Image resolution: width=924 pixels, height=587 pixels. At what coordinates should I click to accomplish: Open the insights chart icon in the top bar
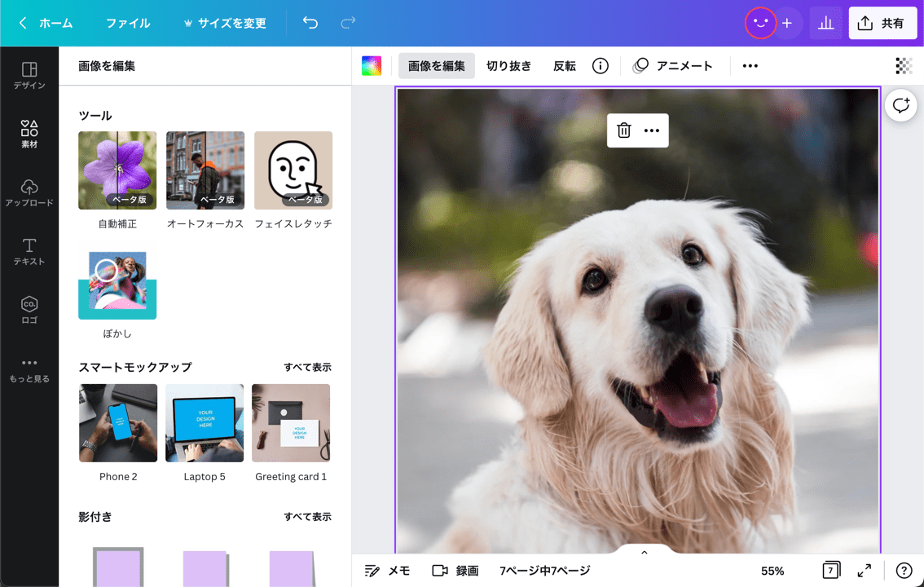pos(825,23)
